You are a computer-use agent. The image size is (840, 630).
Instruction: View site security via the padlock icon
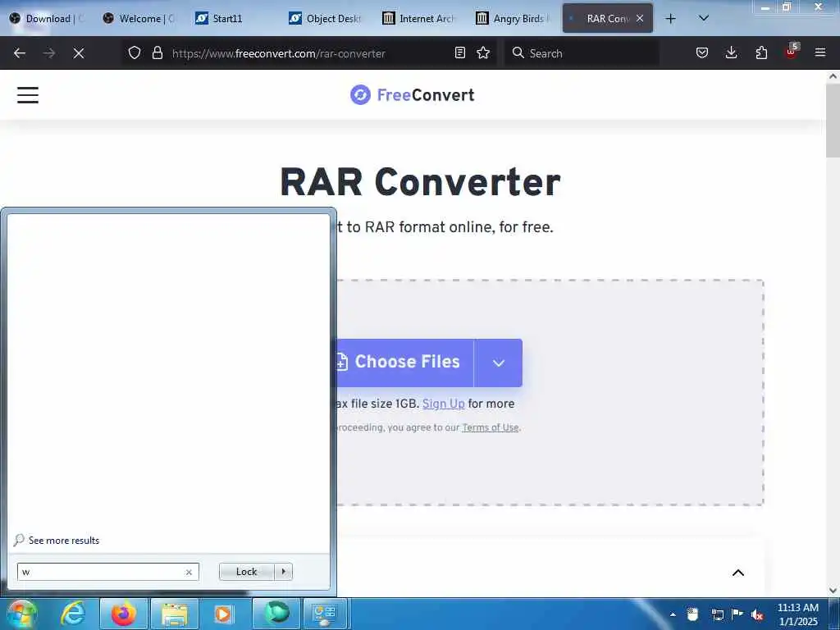[157, 53]
